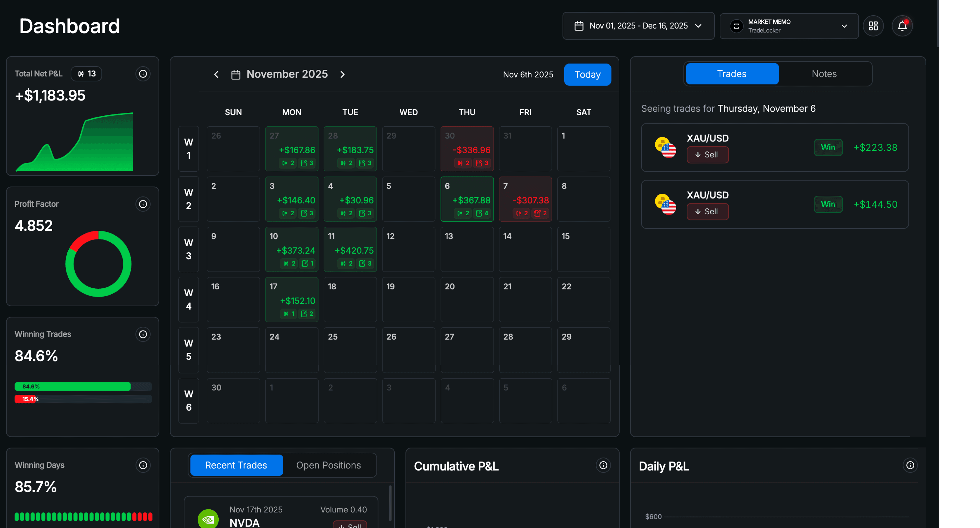Open Cumulative P&L info icon
Screen dimensions: 980x528
click(x=603, y=465)
